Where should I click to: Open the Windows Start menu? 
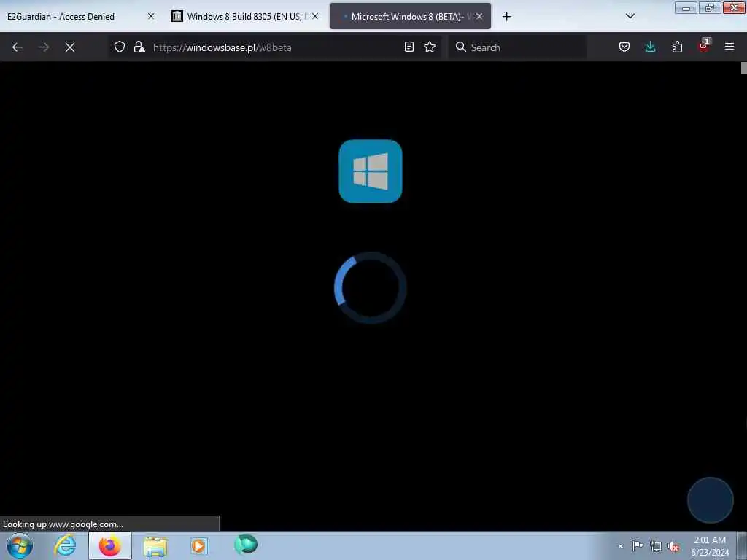coord(20,545)
